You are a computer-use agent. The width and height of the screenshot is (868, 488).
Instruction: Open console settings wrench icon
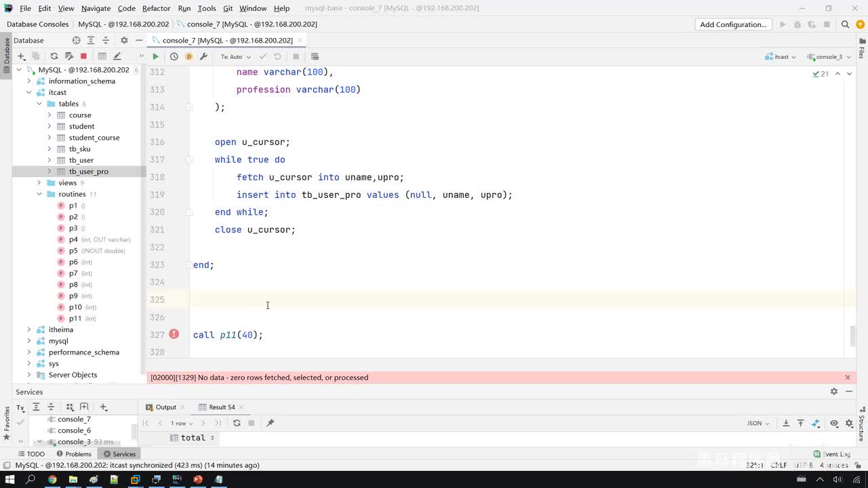(x=203, y=56)
